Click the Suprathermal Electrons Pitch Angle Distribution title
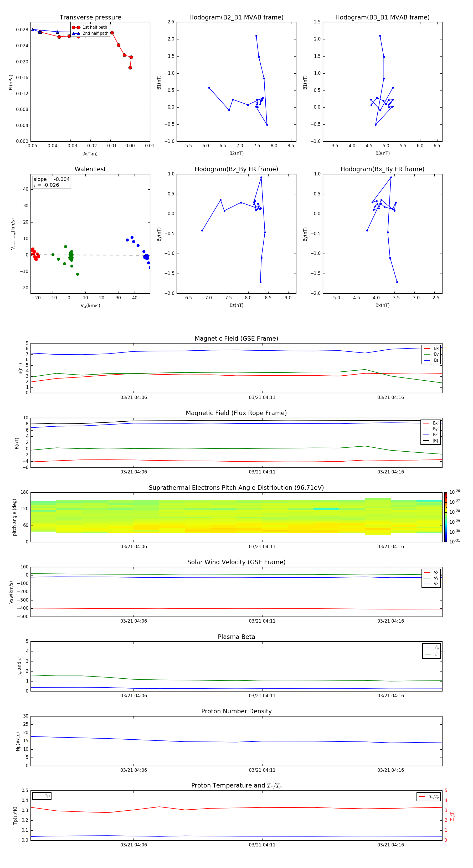This screenshot has height=868, width=473. coord(236,488)
